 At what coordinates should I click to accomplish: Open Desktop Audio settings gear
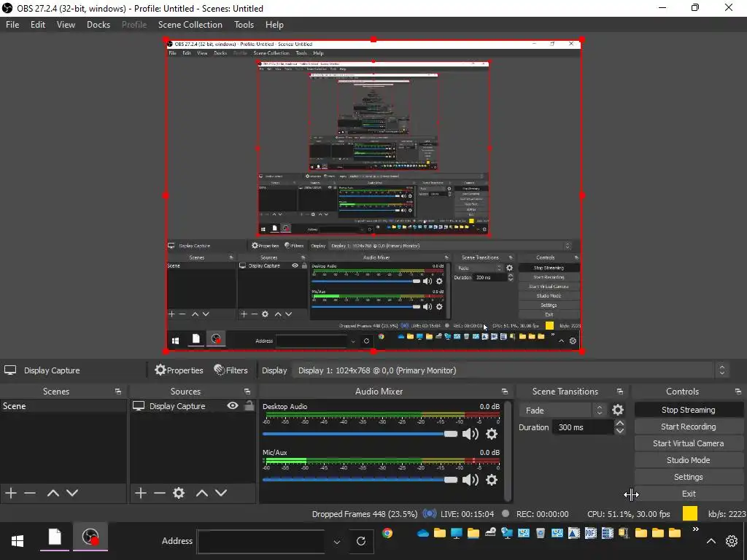point(492,434)
